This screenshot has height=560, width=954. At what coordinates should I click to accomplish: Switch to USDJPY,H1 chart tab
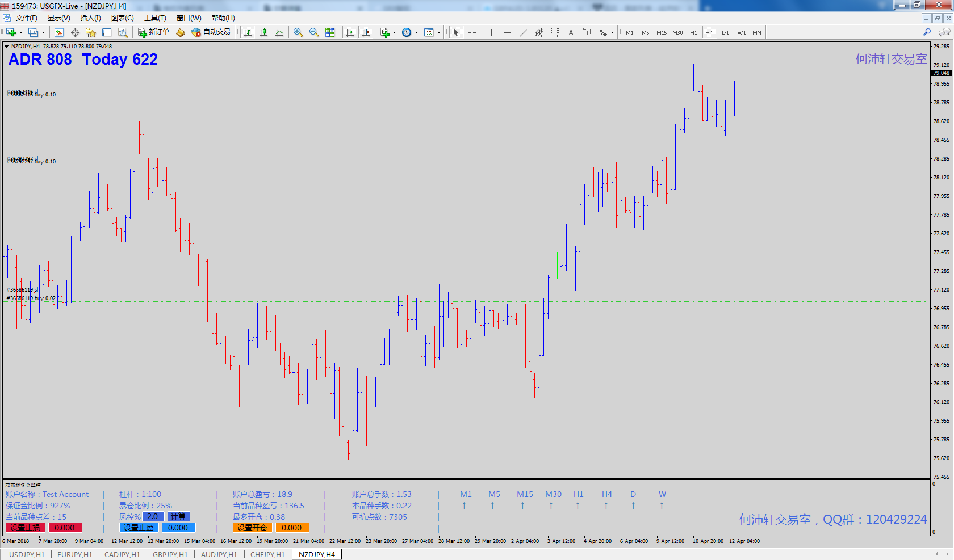(27, 554)
